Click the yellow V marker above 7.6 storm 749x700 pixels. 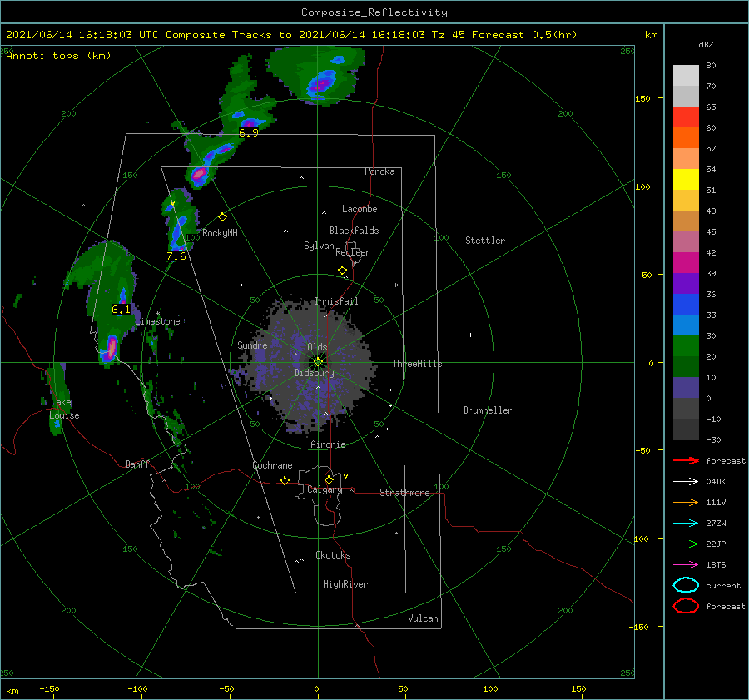[x=172, y=204]
